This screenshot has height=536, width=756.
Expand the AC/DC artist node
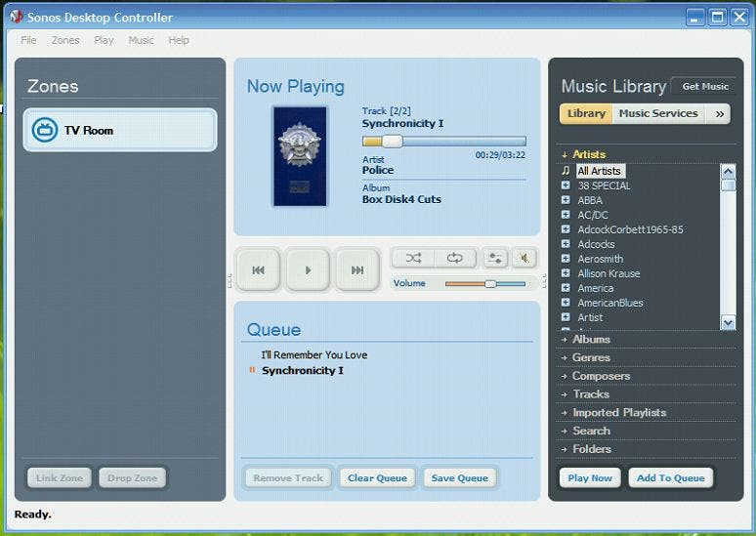tap(567, 215)
